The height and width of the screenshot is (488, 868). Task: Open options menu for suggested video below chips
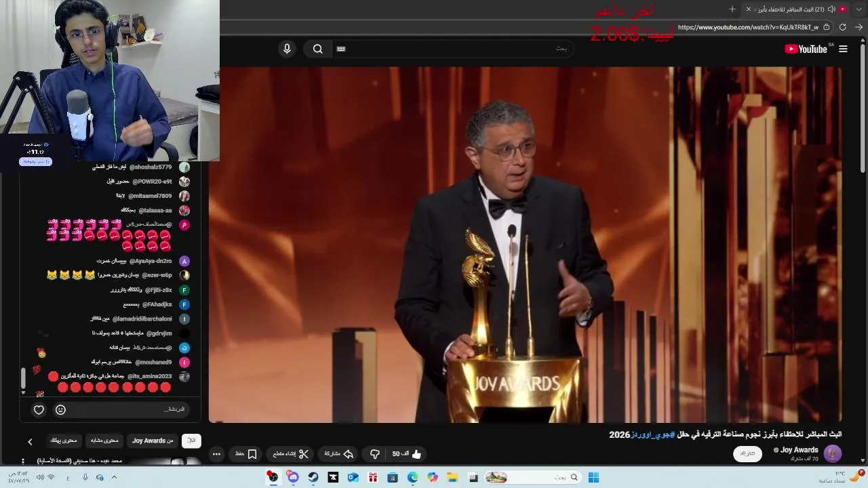pos(22,462)
